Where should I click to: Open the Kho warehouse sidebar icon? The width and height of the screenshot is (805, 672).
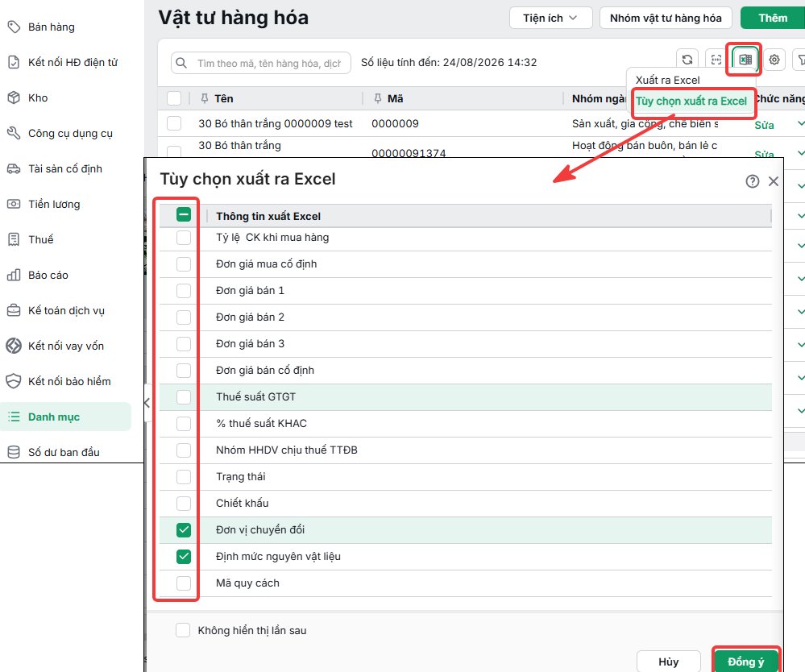click(x=14, y=97)
